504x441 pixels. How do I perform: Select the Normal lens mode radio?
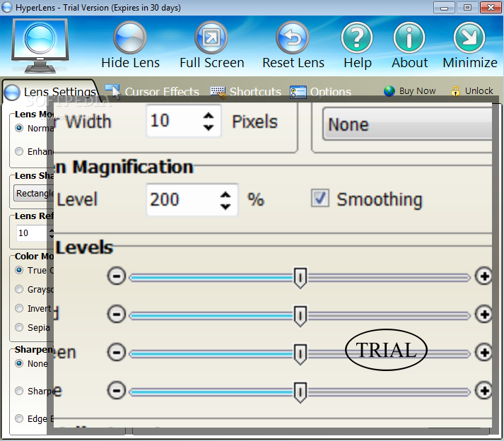click(x=19, y=128)
